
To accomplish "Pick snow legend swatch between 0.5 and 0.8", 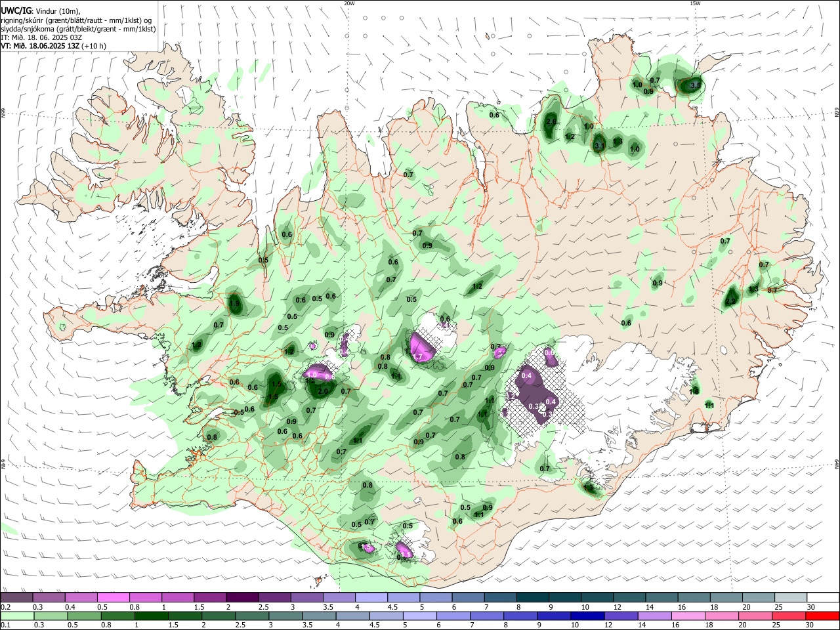I will coord(113,598).
